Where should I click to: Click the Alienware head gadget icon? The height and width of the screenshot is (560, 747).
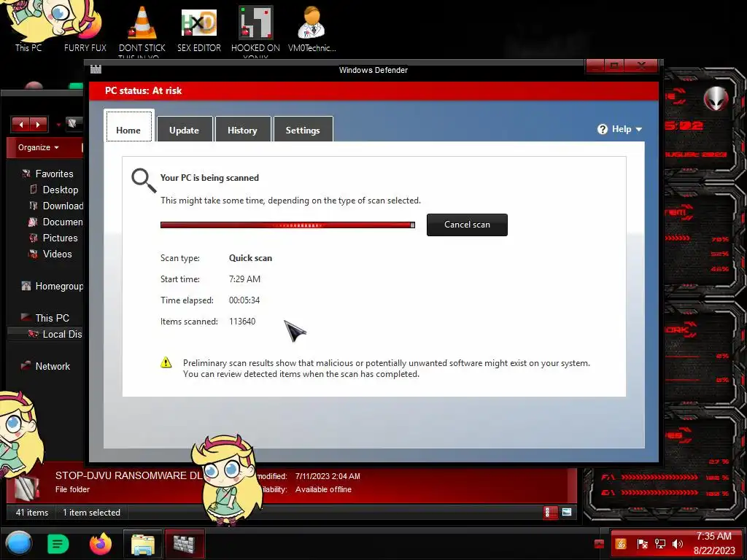click(x=716, y=98)
